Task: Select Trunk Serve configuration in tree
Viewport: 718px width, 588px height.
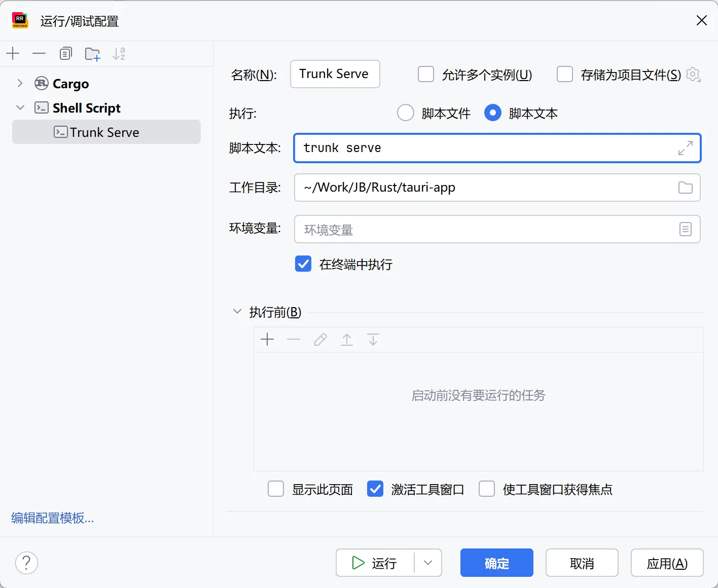Action: 104,132
